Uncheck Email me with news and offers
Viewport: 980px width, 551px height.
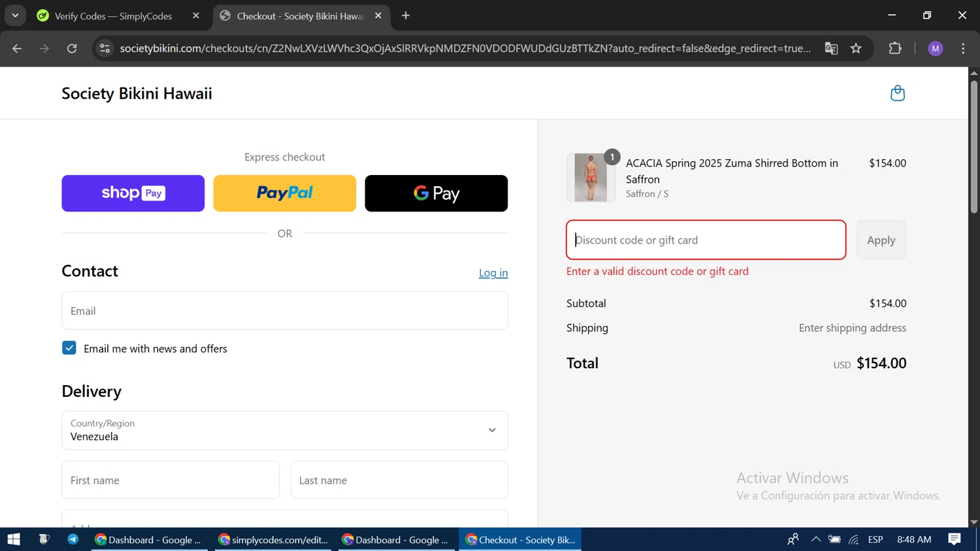(69, 348)
